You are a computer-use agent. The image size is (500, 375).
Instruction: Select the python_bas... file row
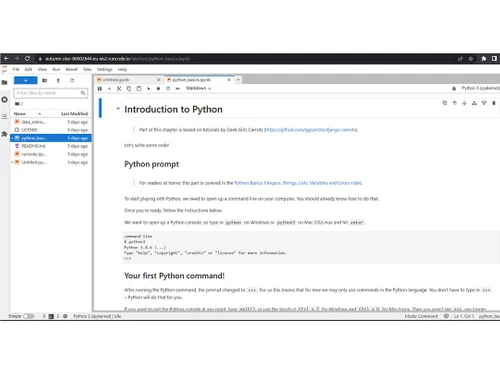51,138
